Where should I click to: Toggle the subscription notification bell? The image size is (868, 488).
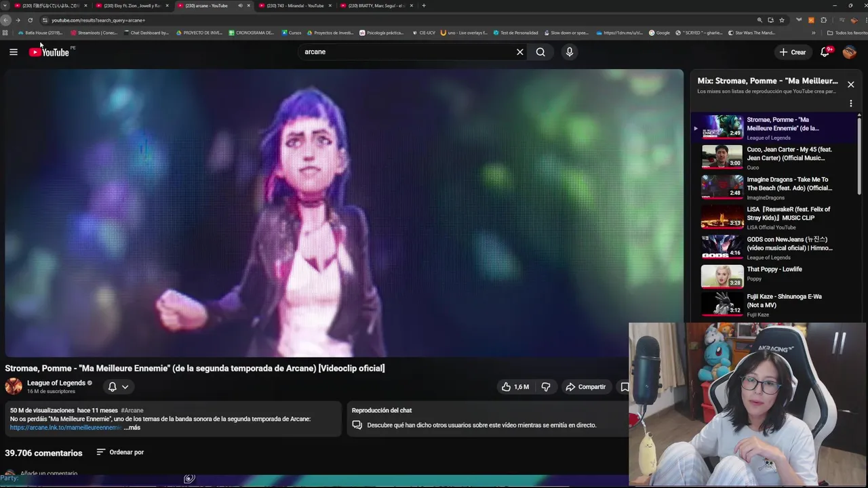tap(113, 387)
